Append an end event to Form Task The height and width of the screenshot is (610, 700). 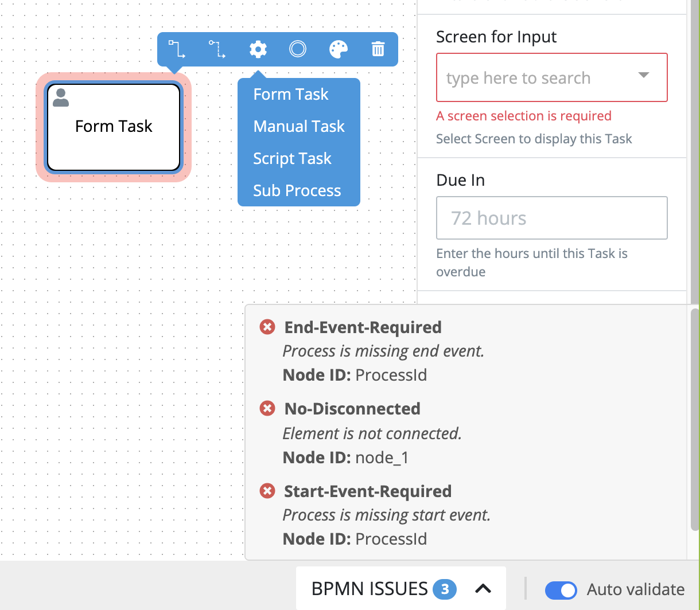[298, 49]
